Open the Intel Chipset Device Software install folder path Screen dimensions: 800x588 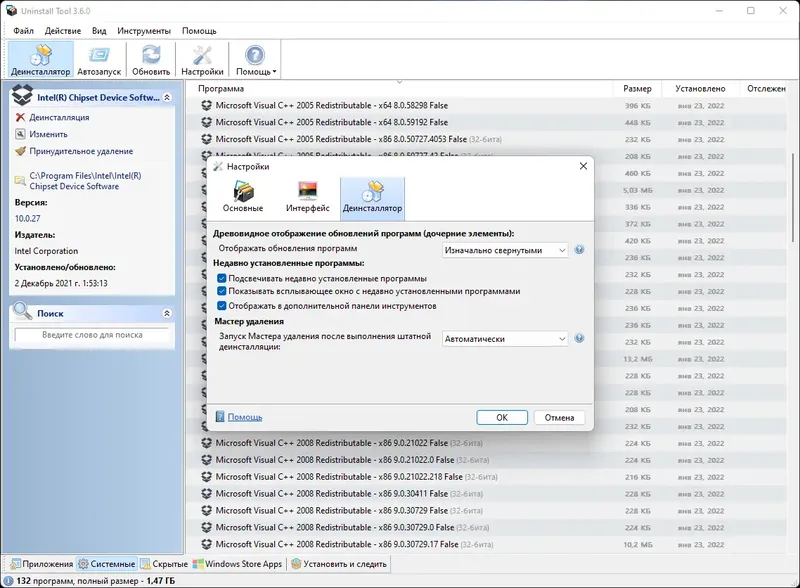tap(85, 181)
